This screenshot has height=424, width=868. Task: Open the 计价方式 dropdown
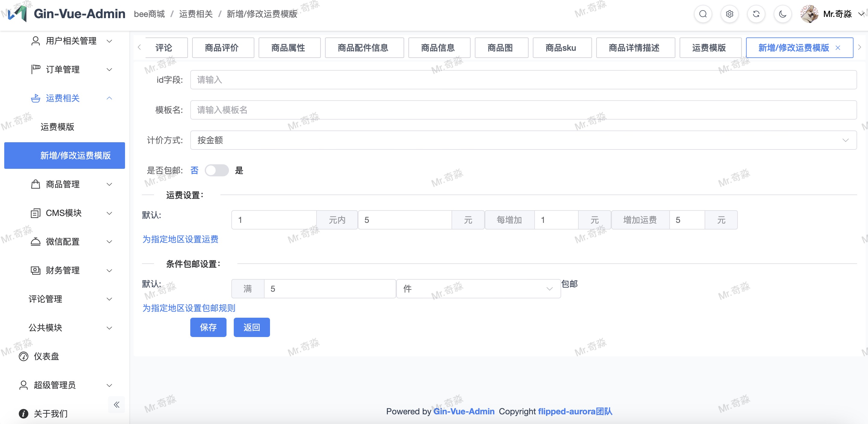coord(523,140)
